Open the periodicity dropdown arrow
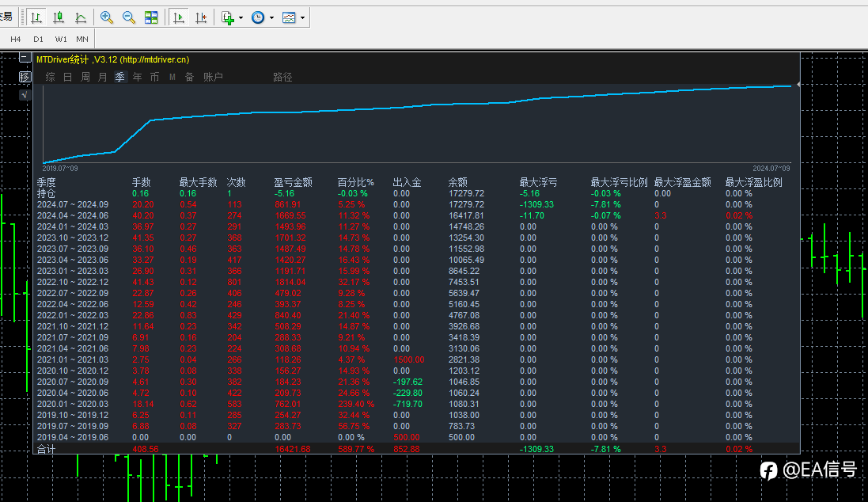 click(x=272, y=17)
